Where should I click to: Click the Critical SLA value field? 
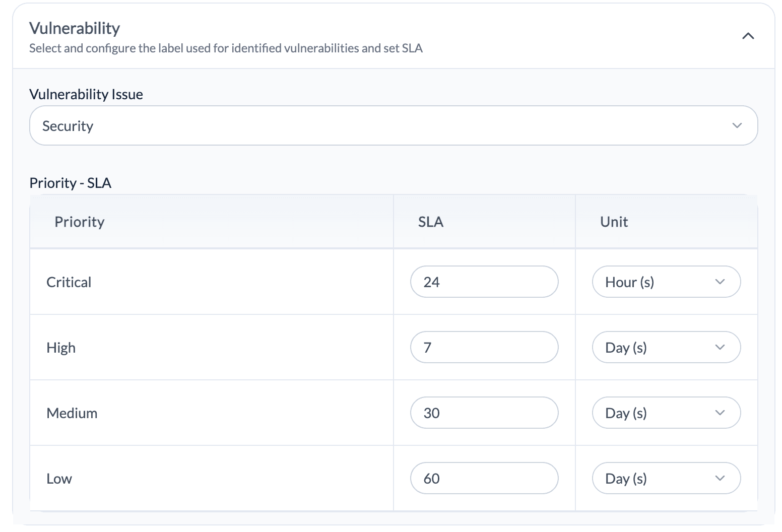click(x=484, y=282)
